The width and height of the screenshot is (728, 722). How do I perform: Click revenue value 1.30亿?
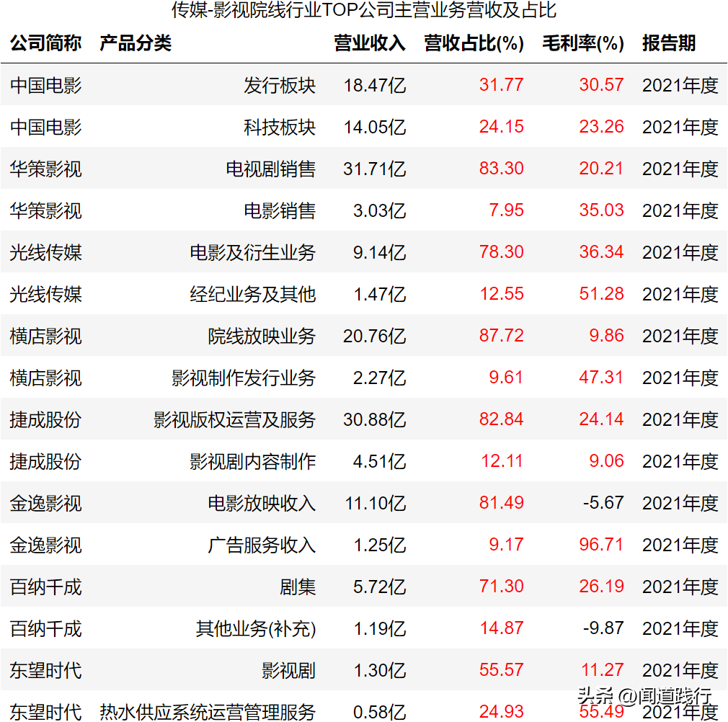pos(379,671)
